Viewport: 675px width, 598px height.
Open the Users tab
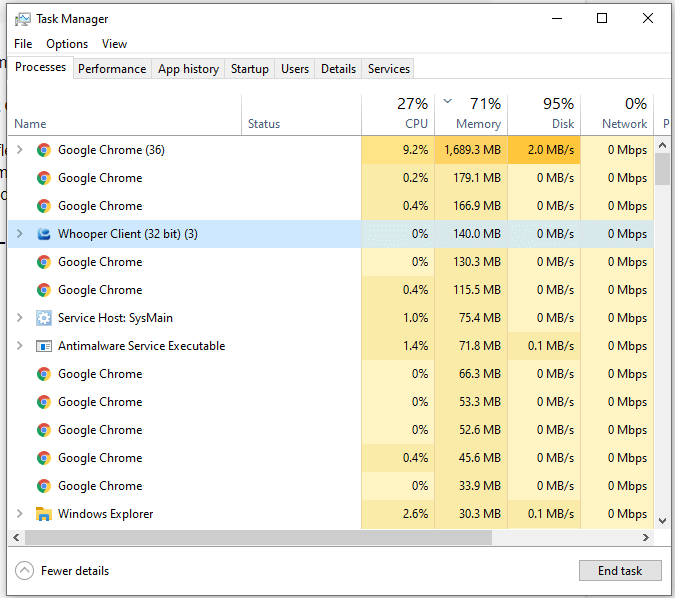[x=295, y=69]
